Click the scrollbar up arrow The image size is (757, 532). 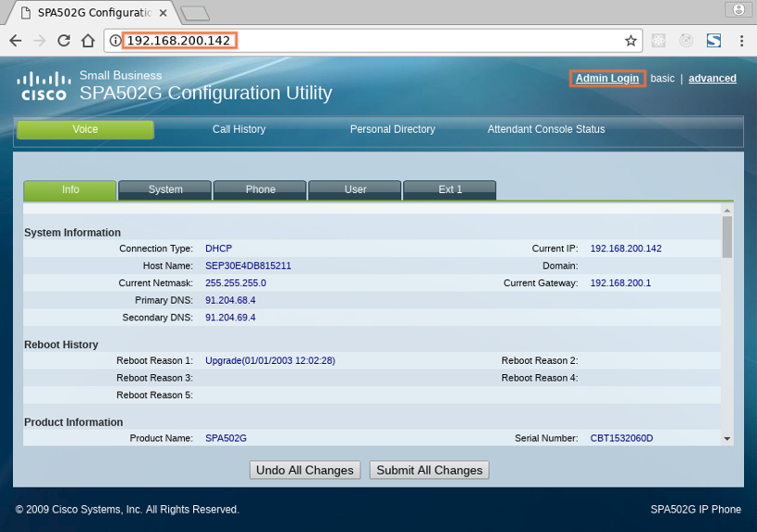pyautogui.click(x=727, y=211)
